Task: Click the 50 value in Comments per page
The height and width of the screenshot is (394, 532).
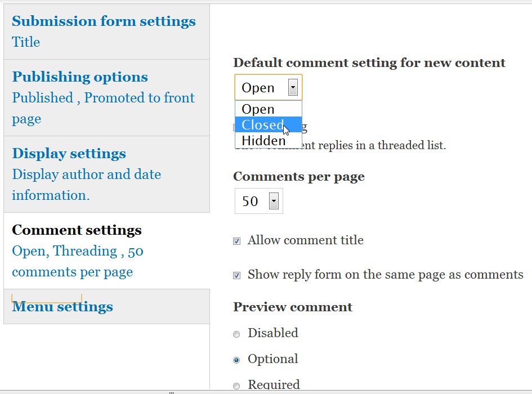Action: [x=250, y=201]
